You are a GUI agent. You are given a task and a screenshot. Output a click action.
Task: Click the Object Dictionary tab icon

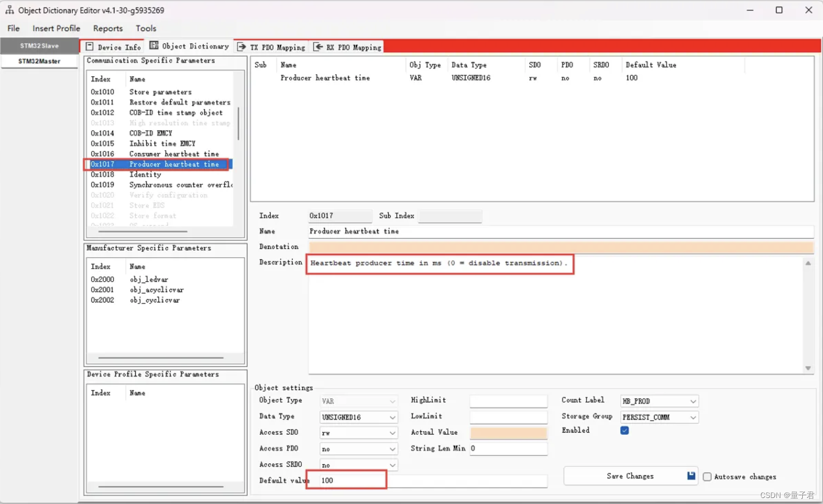click(154, 45)
